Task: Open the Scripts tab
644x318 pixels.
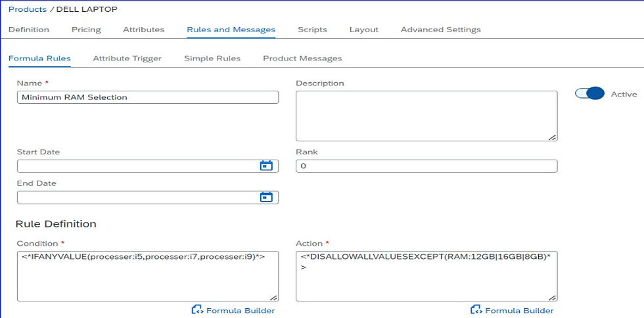Action: tap(312, 30)
